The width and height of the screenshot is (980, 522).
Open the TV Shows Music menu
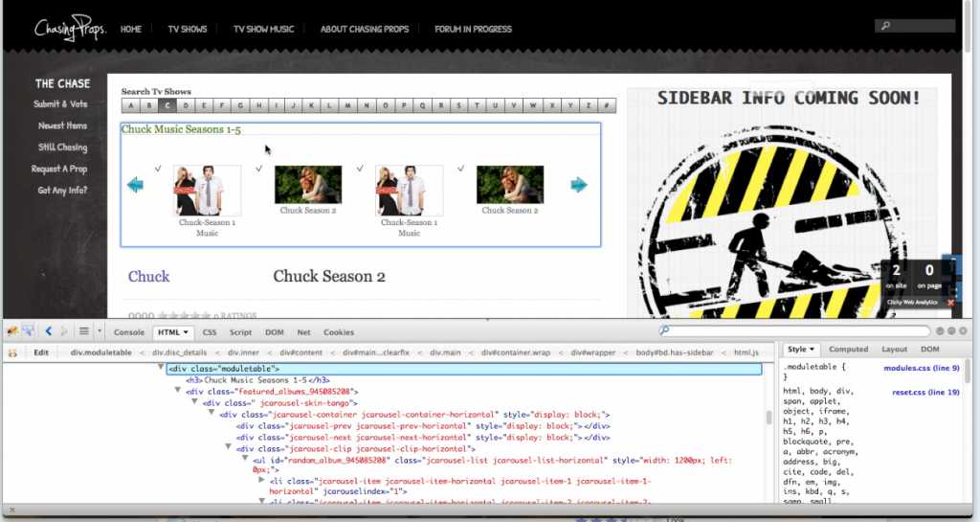(x=263, y=29)
